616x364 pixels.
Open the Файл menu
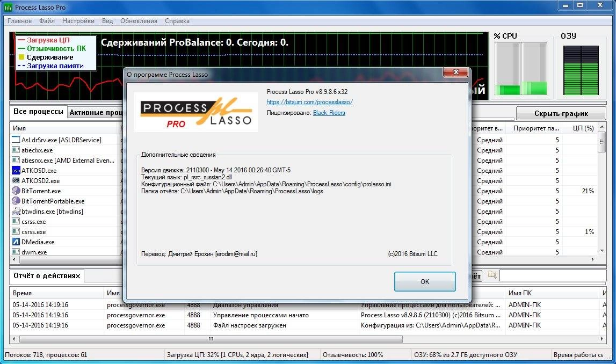(x=47, y=21)
